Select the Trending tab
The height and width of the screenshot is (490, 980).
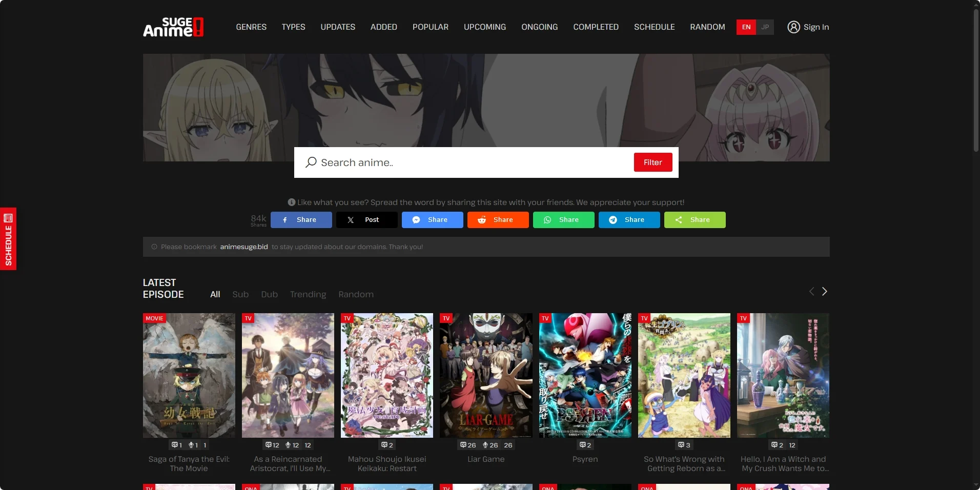coord(308,294)
